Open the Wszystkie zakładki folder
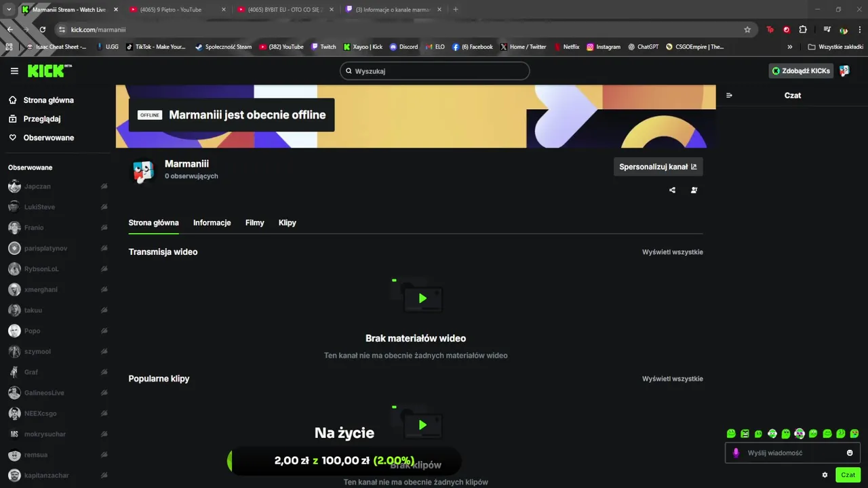The height and width of the screenshot is (488, 868). pyautogui.click(x=835, y=47)
